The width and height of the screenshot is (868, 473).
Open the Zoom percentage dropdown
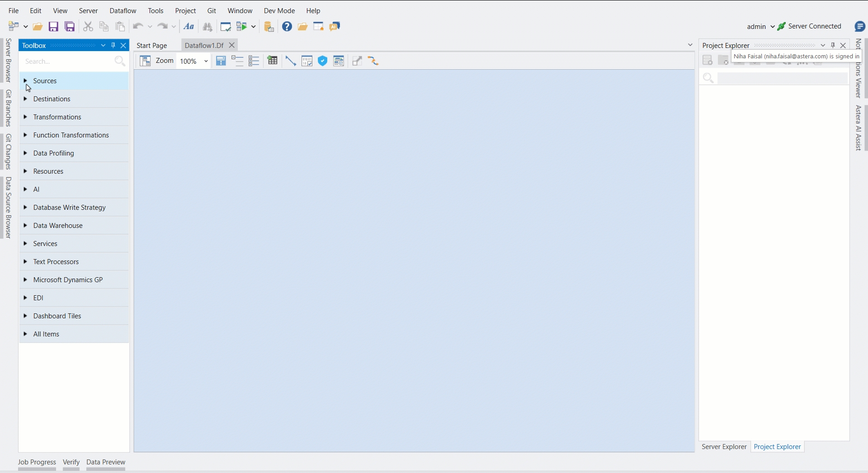pyautogui.click(x=206, y=61)
